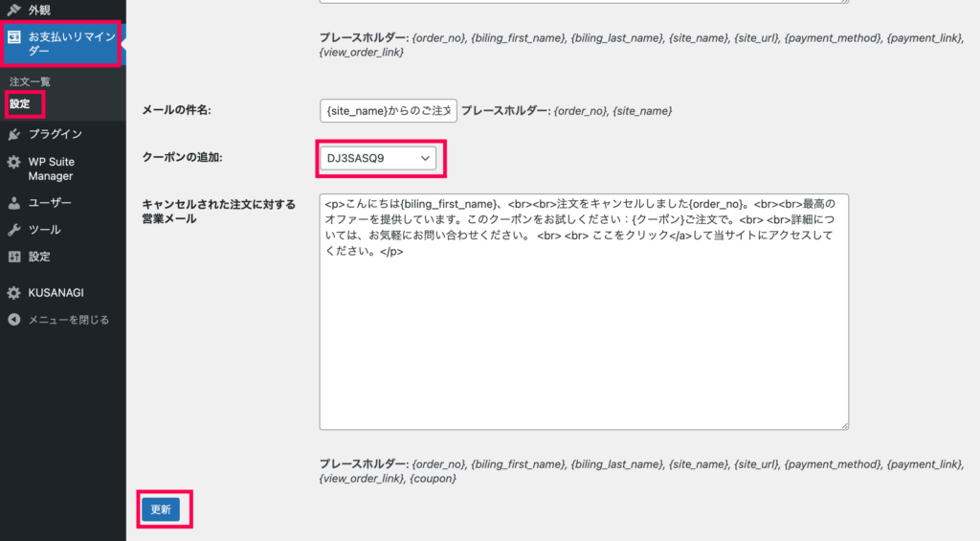
Task: Click the お支払いリマインダー menu icon
Action: [13, 37]
